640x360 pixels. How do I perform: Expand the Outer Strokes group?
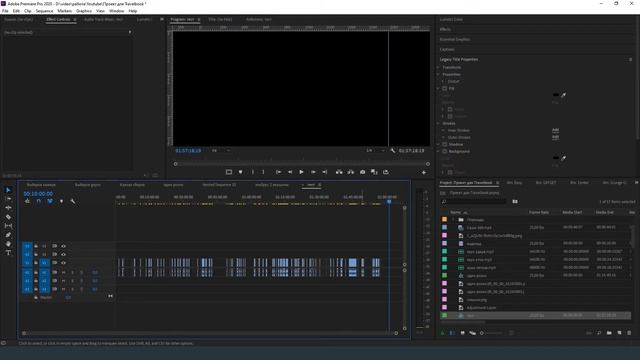[x=443, y=137]
